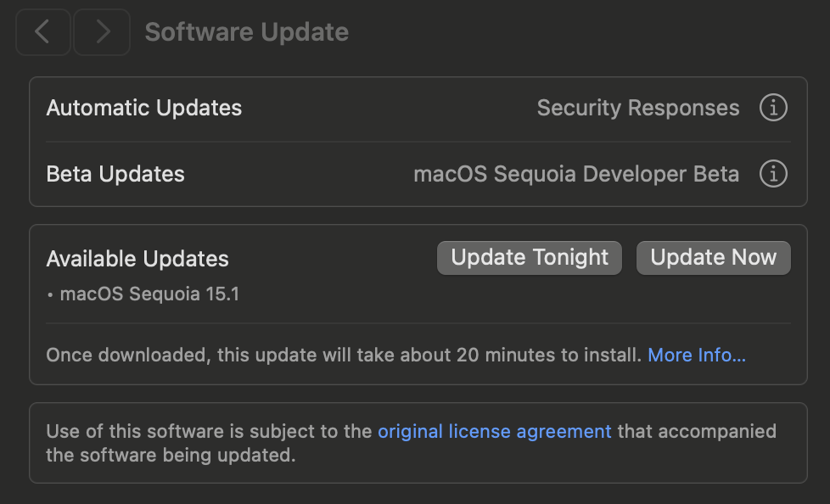Select the Automatic Updates label
This screenshot has width=830, height=504.
pyautogui.click(x=144, y=109)
